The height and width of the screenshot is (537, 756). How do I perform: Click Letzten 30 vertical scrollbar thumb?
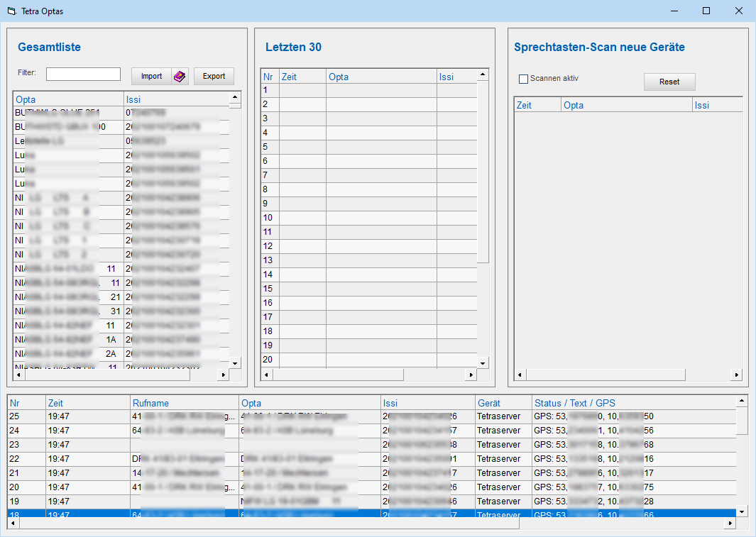pyautogui.click(x=483, y=170)
